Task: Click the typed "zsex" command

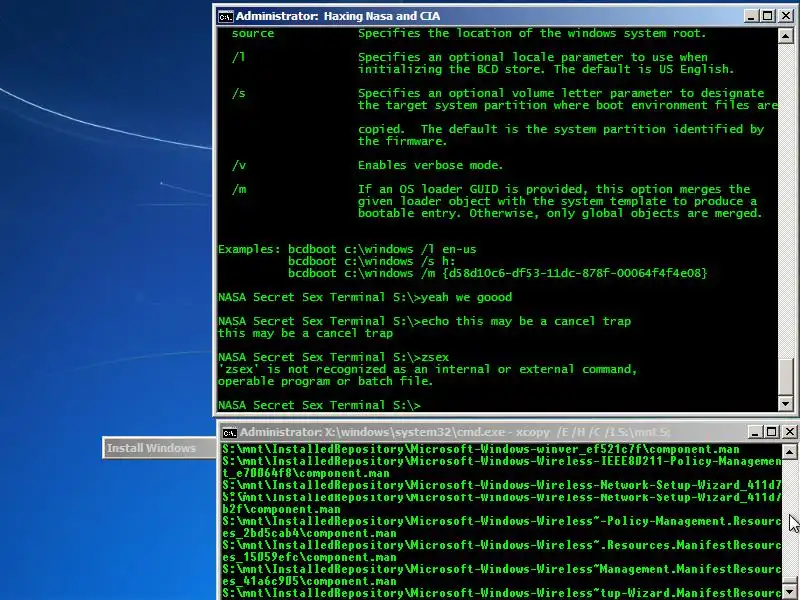Action: pos(435,358)
